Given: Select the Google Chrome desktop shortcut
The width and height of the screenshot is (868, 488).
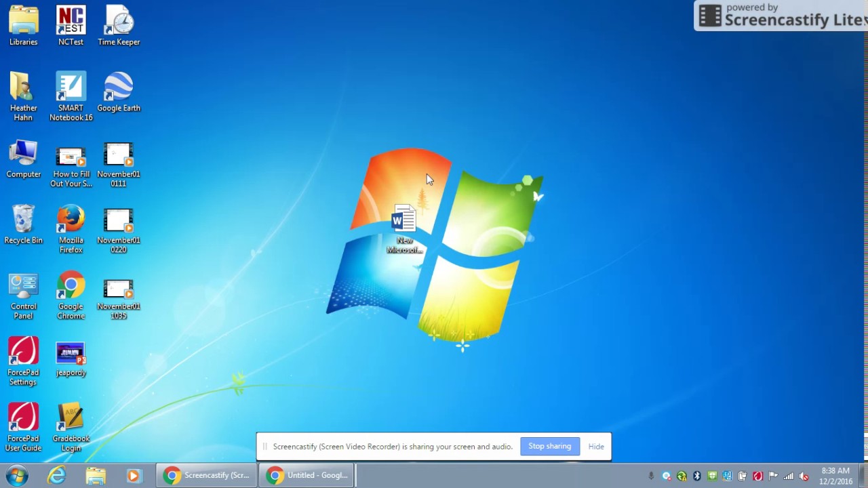Looking at the screenshot, I should click(x=71, y=296).
